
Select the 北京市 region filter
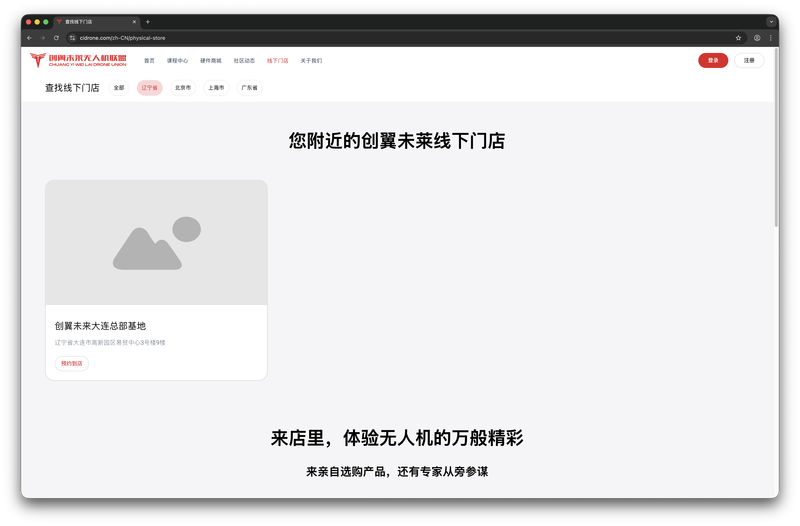coord(183,88)
